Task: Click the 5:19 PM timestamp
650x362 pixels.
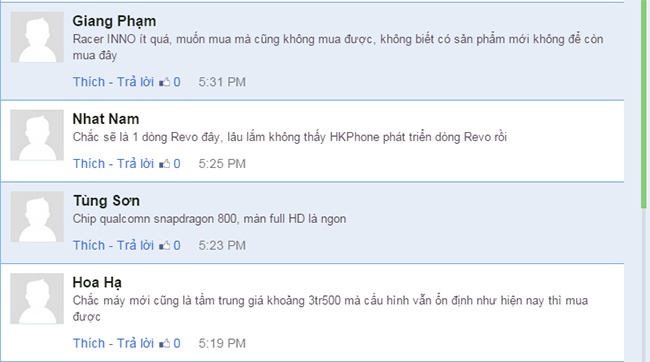Action: [x=222, y=343]
